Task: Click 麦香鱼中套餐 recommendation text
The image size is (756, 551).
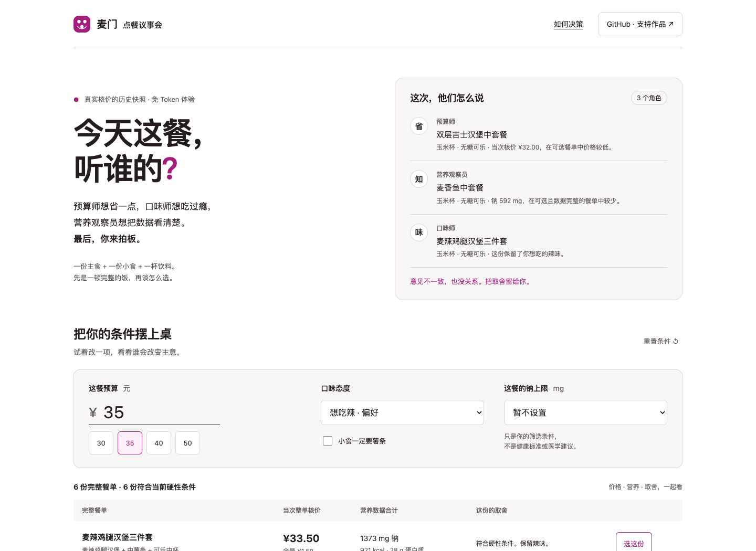Action: coord(460,188)
